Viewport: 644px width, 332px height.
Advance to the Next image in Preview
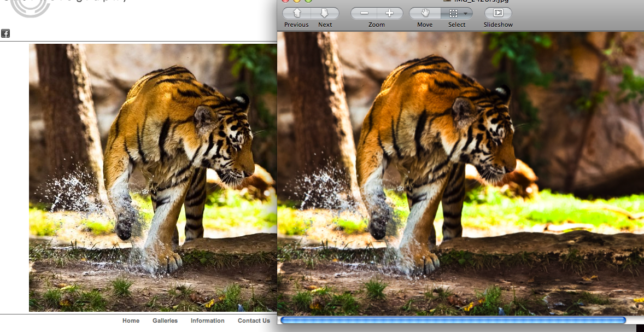tap(325, 13)
